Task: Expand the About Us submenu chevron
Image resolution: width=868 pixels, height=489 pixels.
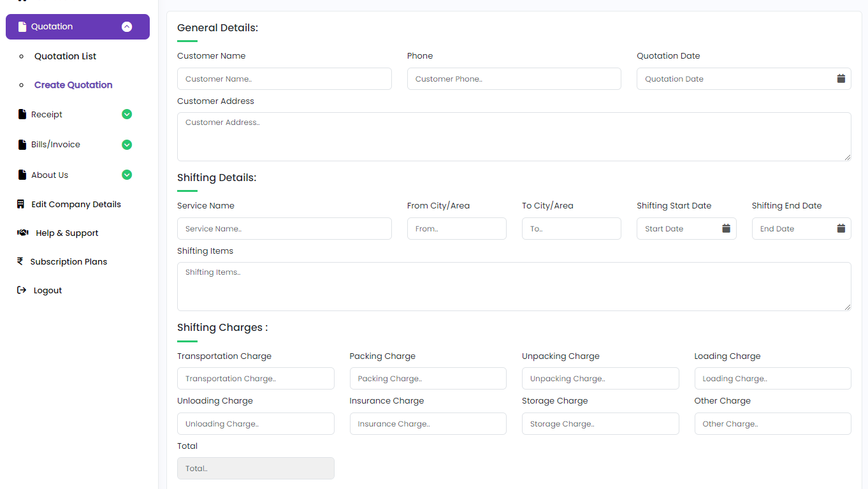Action: (127, 175)
